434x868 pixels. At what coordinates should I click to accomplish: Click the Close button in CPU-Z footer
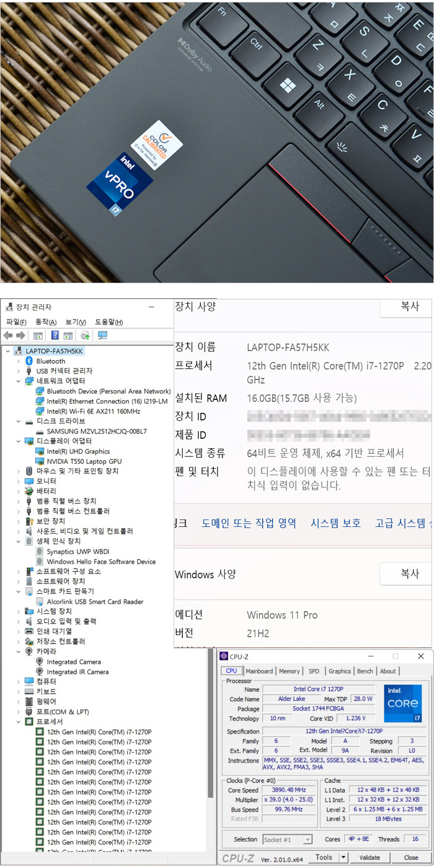pos(411,857)
